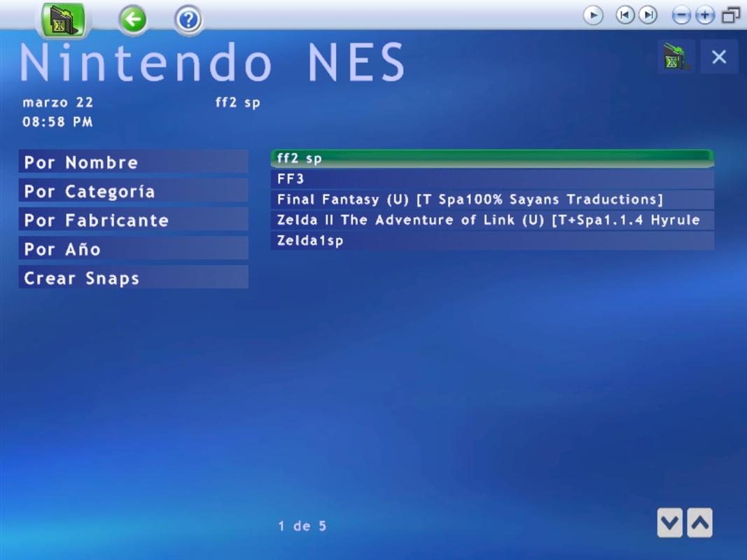747x560 pixels.
Task: Open help with the question mark icon
Action: (188, 20)
